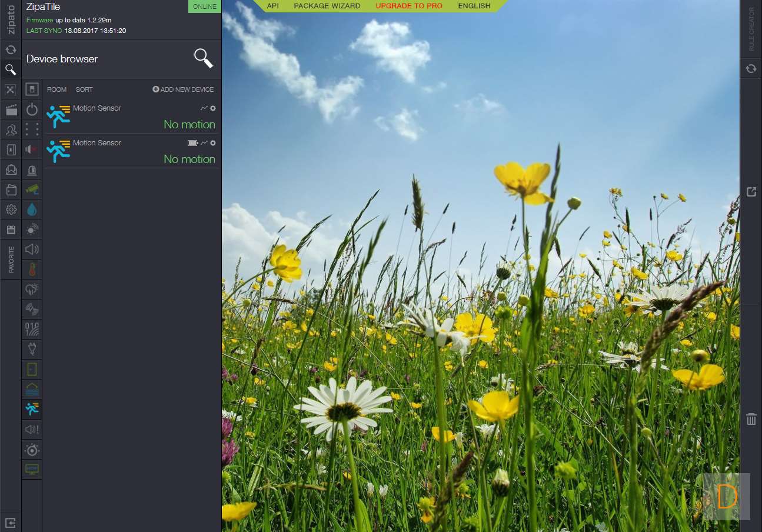The height and width of the screenshot is (532, 762).
Task: Open the ENGLISH language selector
Action: point(474,6)
